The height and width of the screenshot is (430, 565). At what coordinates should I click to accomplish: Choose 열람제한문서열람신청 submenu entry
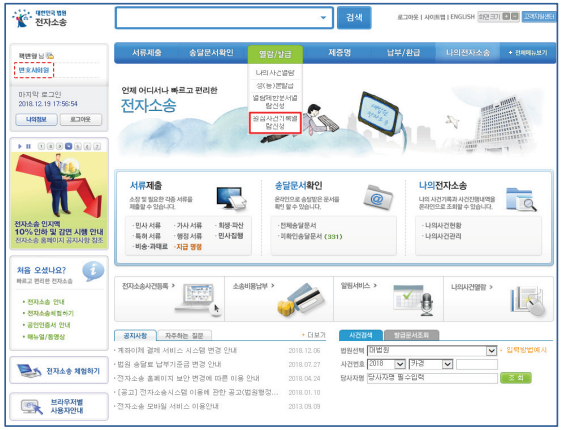[x=275, y=102]
